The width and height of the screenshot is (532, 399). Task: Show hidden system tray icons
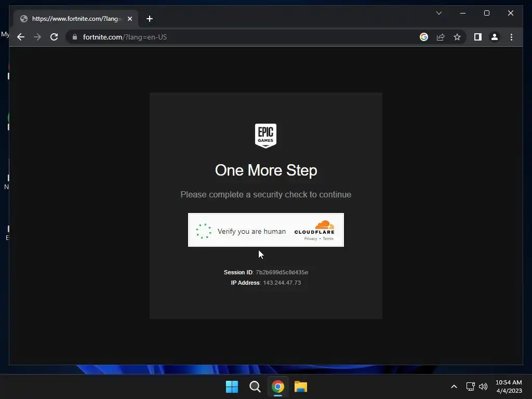pyautogui.click(x=454, y=387)
